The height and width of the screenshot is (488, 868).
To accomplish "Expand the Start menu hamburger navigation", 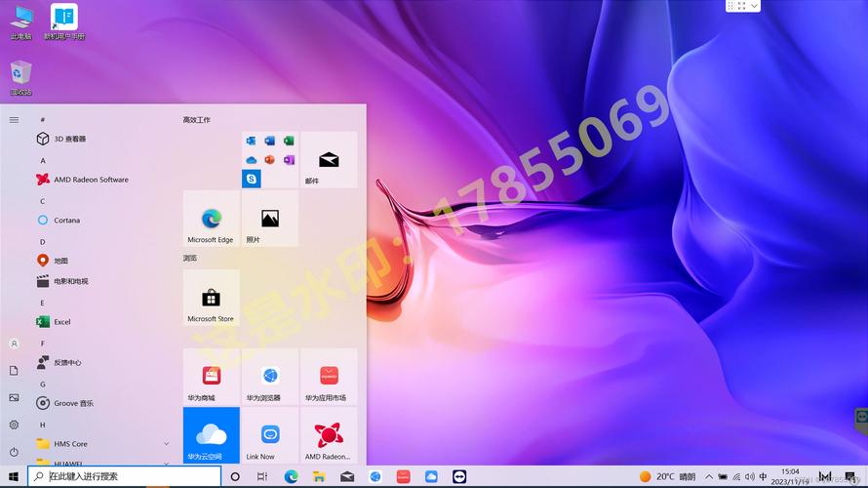I will [x=14, y=120].
